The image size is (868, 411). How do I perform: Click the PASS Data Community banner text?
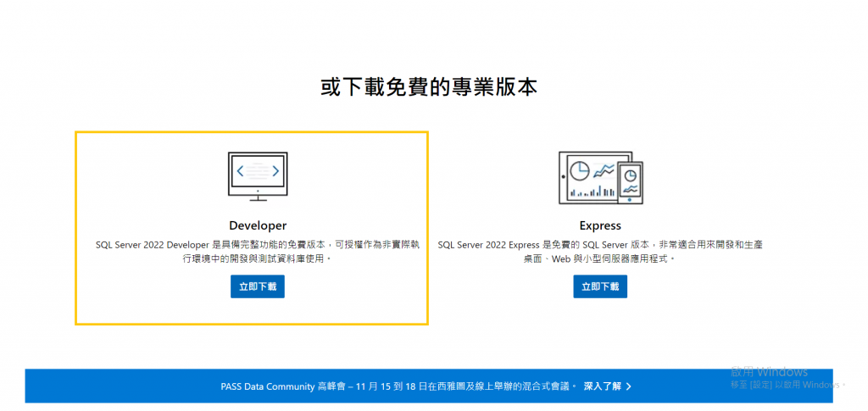[x=398, y=386]
